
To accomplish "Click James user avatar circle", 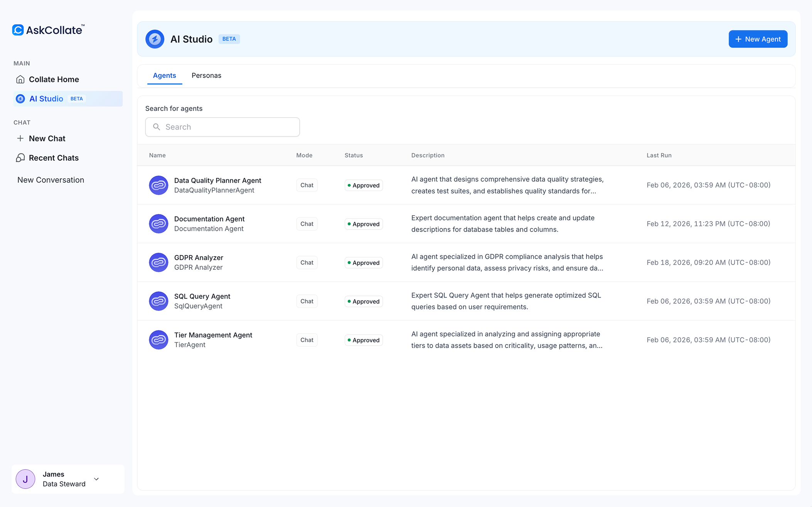I will [x=25, y=479].
